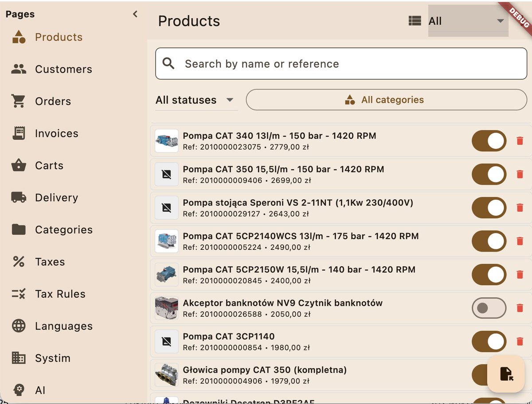Click the missing-image placeholder for Pompa CAT 3CP1140
Viewport: 532px width, 404px height.
pos(167,342)
